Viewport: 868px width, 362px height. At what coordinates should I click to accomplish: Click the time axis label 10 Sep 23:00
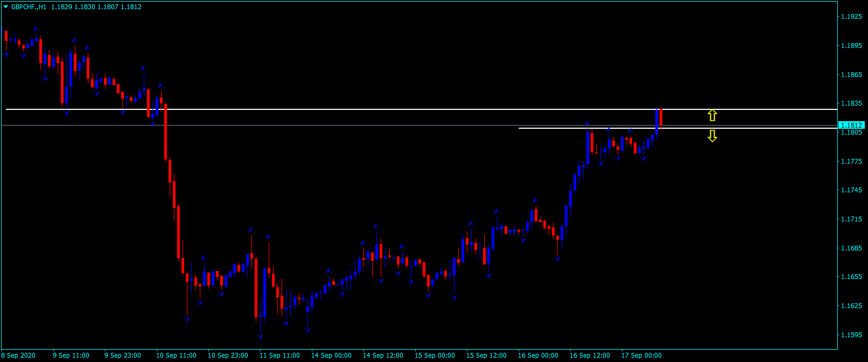pos(228,356)
